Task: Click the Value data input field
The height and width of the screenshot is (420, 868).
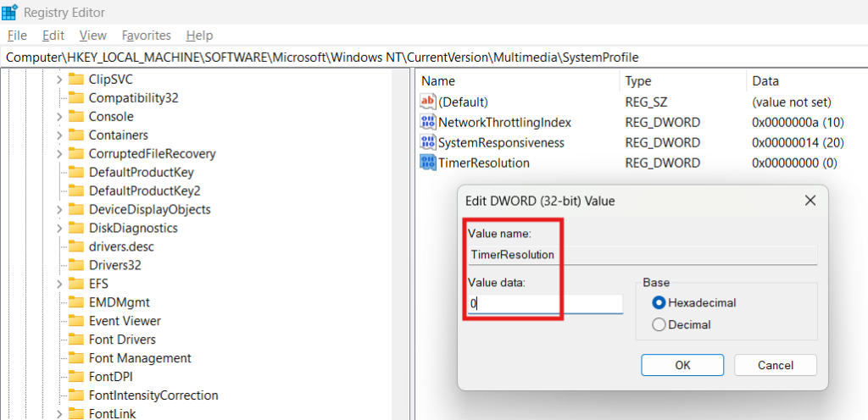Action: [x=547, y=303]
